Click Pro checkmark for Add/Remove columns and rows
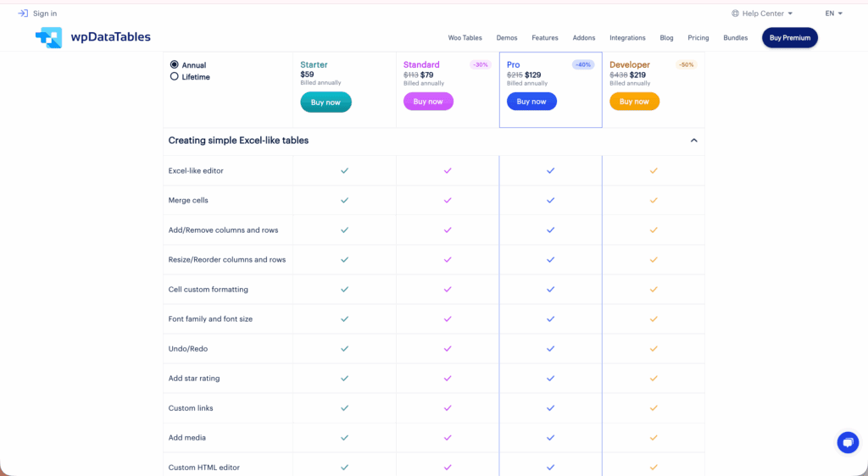868x476 pixels. (550, 230)
